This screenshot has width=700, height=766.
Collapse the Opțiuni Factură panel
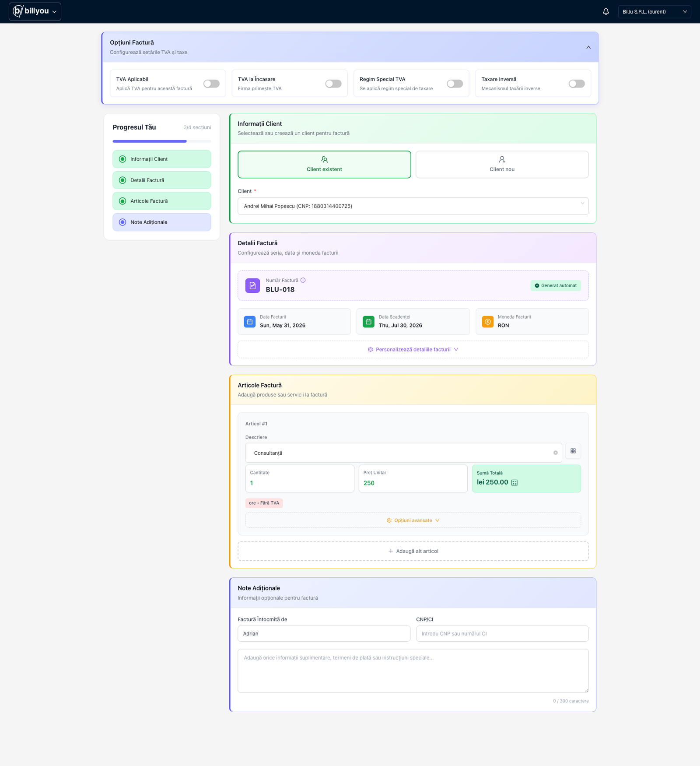click(x=588, y=47)
